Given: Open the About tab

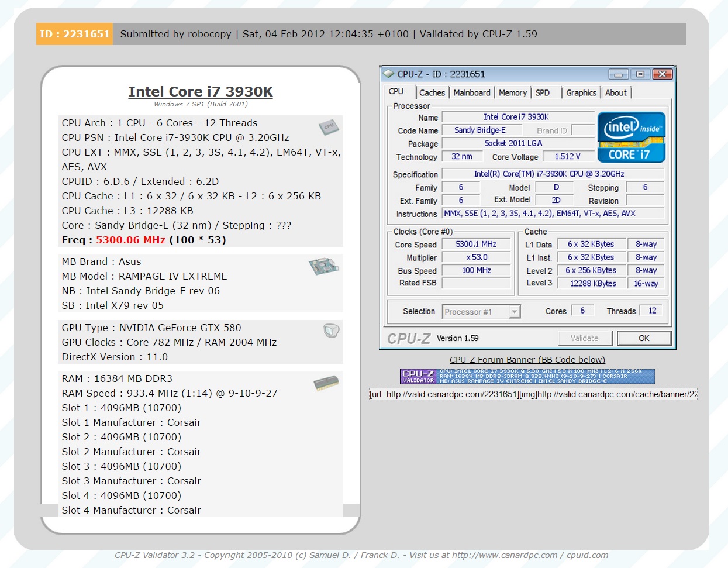Looking at the screenshot, I should (616, 92).
